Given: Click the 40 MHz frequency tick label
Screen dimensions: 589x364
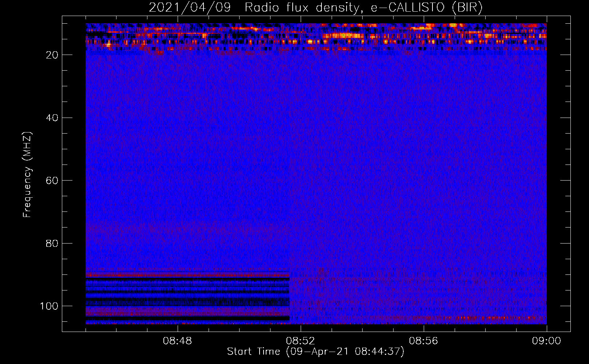Looking at the screenshot, I should 52,118.
